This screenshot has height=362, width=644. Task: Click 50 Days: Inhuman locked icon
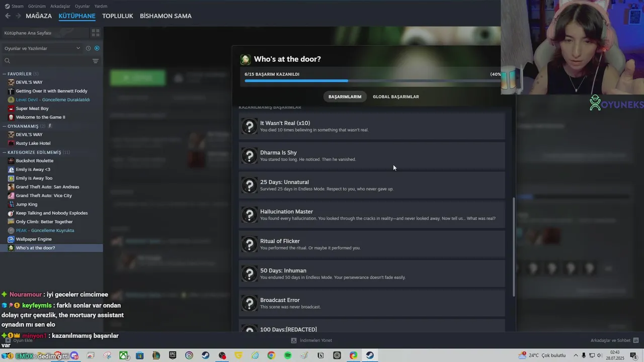(x=250, y=274)
